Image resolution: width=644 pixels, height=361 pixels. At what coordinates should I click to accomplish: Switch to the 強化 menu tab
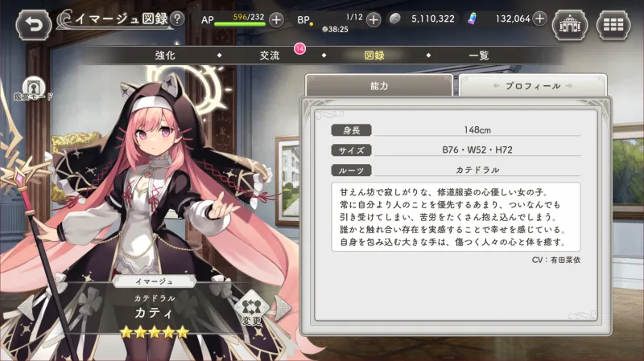tap(165, 55)
